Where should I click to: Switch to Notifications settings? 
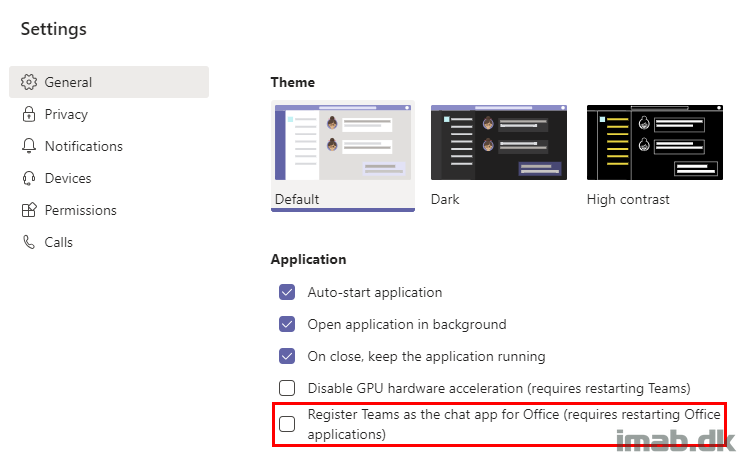click(x=109, y=146)
